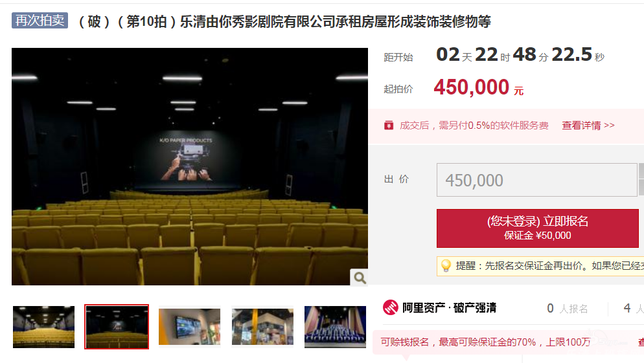The image size is (644, 363).
Task: Open the magnifier zoom icon on main photo
Action: tap(360, 278)
